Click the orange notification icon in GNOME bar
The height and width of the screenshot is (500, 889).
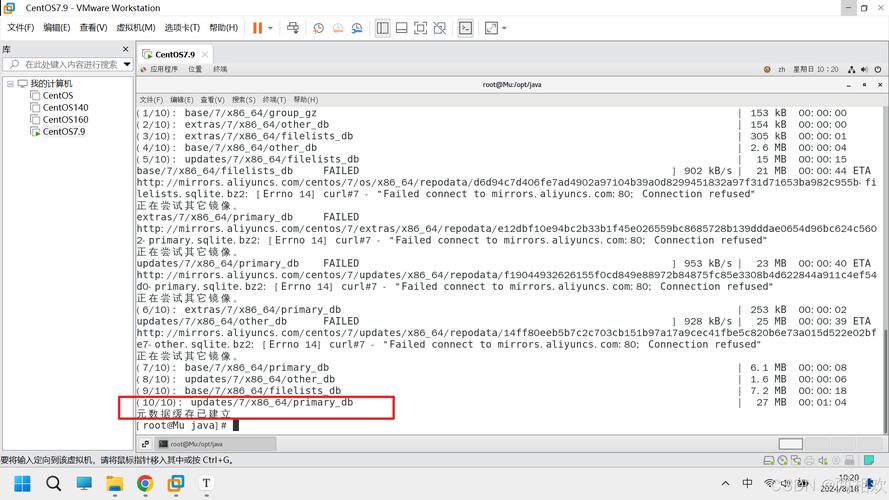click(767, 69)
